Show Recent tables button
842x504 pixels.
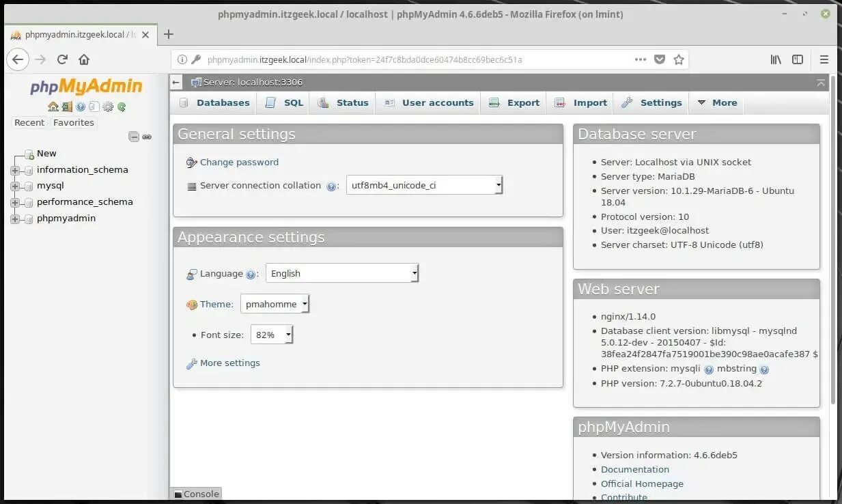[29, 123]
